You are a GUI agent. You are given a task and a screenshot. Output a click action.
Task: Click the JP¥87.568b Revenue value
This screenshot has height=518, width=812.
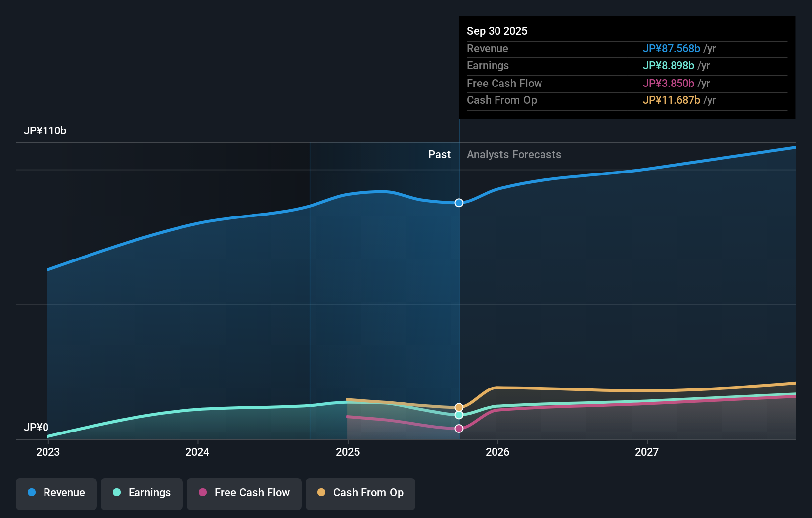pos(671,49)
